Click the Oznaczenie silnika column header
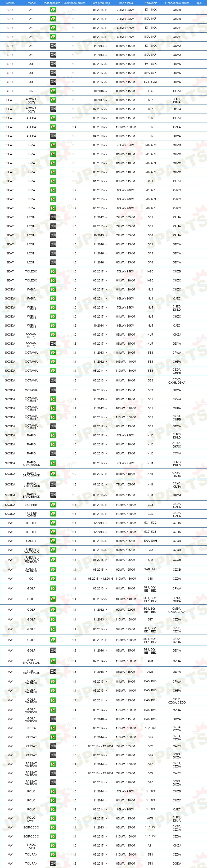 click(x=177, y=3)
